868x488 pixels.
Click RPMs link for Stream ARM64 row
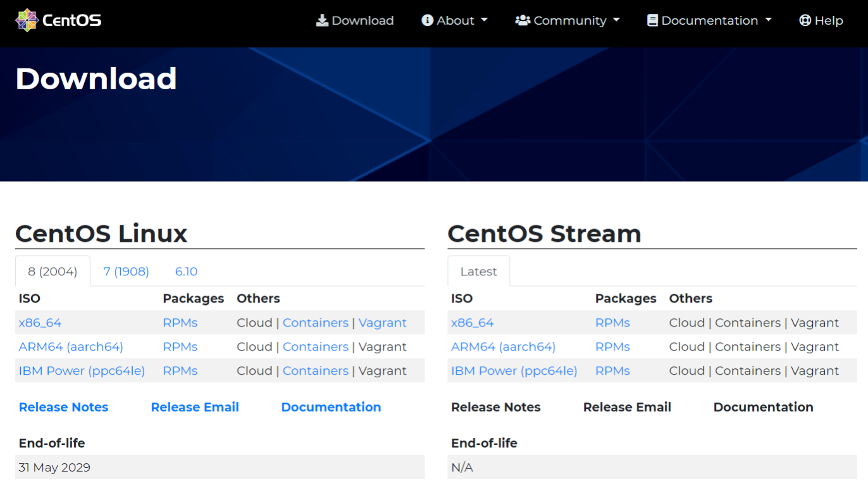tap(612, 347)
